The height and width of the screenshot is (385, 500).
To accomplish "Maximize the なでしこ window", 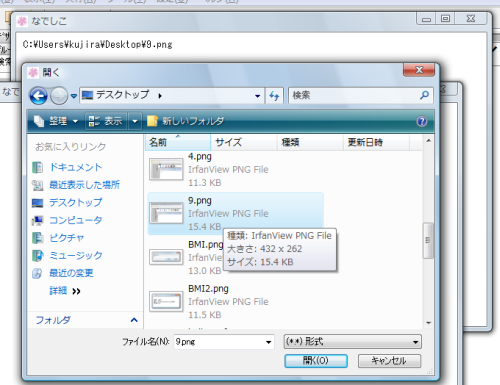I will 445,19.
